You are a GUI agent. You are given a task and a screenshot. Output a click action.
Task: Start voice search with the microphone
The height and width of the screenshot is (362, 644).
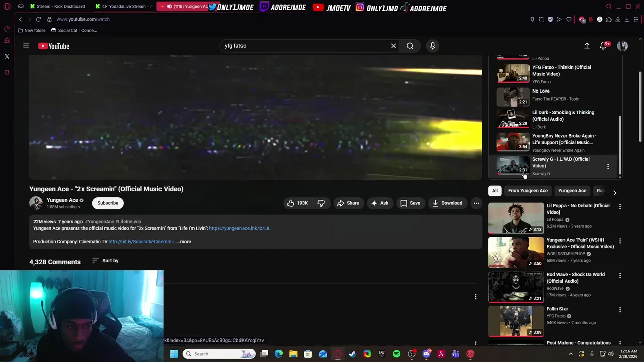pyautogui.click(x=432, y=46)
